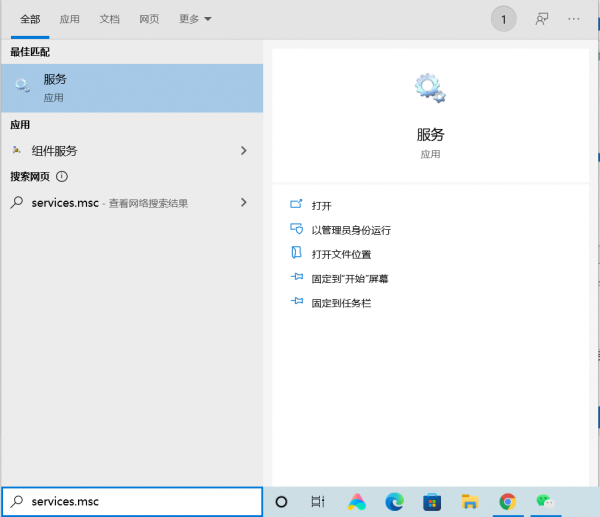Click the pin icon beside 固定到任务栏
Screen dimensions: 600x517
tap(297, 301)
